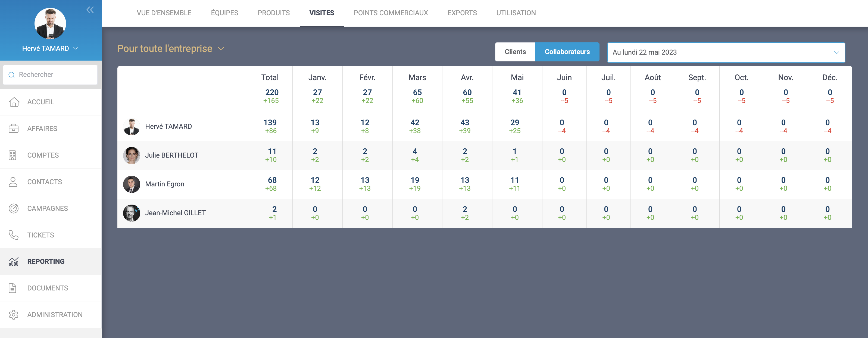
Task: Open the Points Commerciaux tab
Action: pyautogui.click(x=391, y=13)
